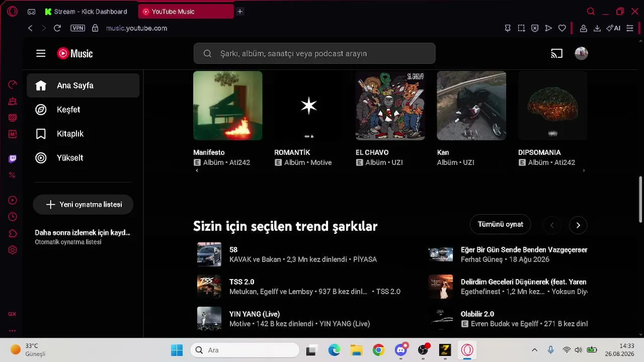Click the page vertical scrollbar thumb
644x362 pixels.
point(640,199)
